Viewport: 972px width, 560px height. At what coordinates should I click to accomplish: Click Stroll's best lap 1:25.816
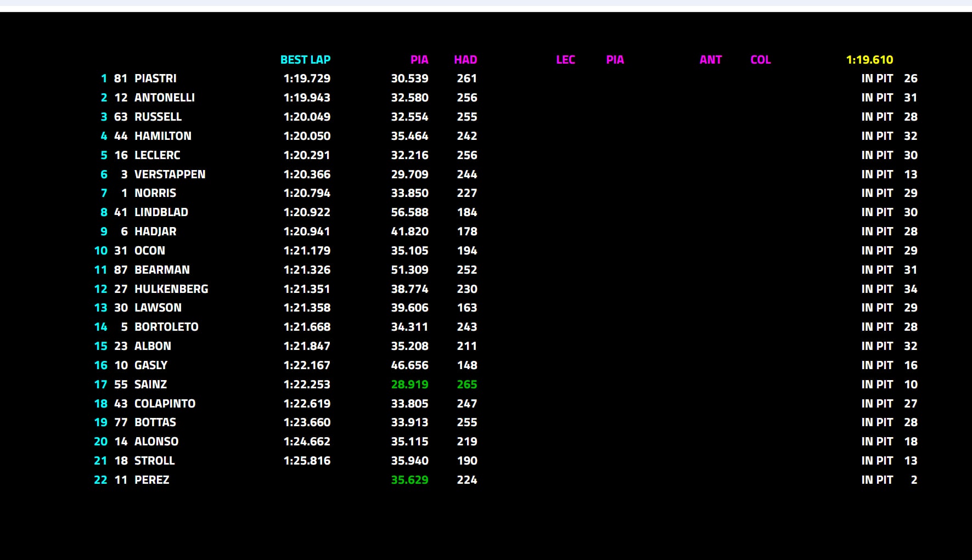[307, 461]
